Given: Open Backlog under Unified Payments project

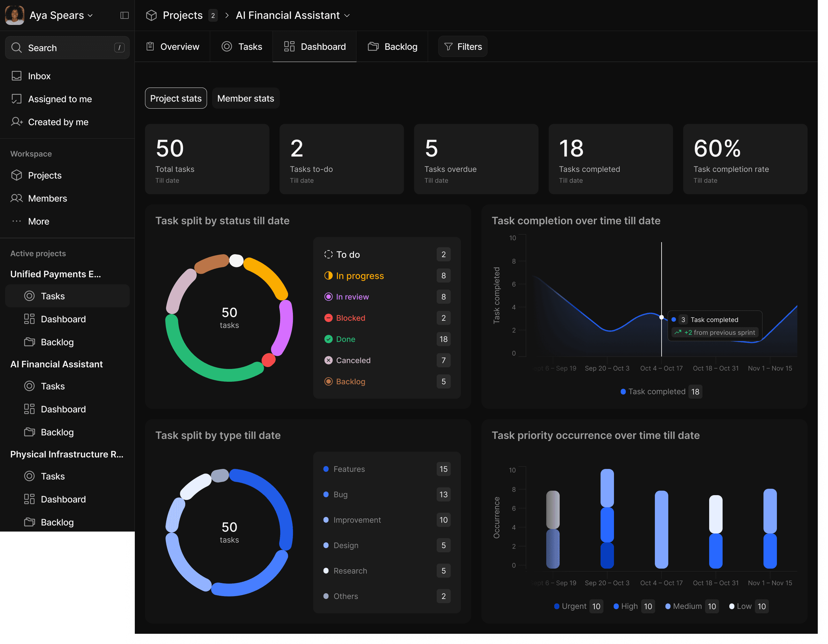Looking at the screenshot, I should pyautogui.click(x=57, y=342).
